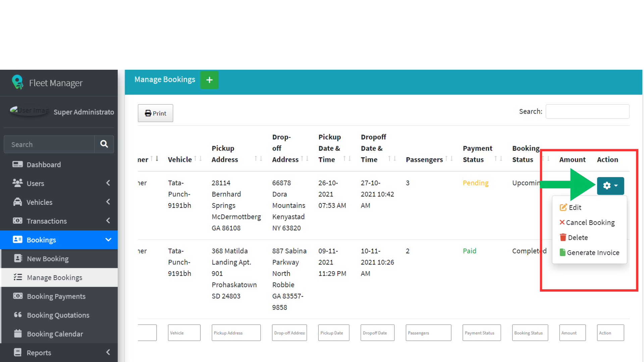This screenshot has width=644, height=362.
Task: Open the gear action dropdown for first booking
Action: [610, 186]
